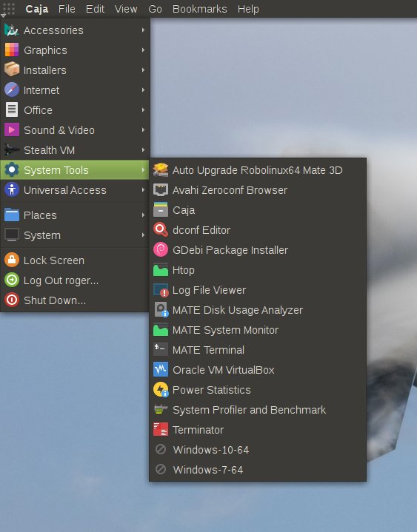Choose the Shut Down... label
Image resolution: width=417 pixels, height=532 pixels.
(x=55, y=300)
